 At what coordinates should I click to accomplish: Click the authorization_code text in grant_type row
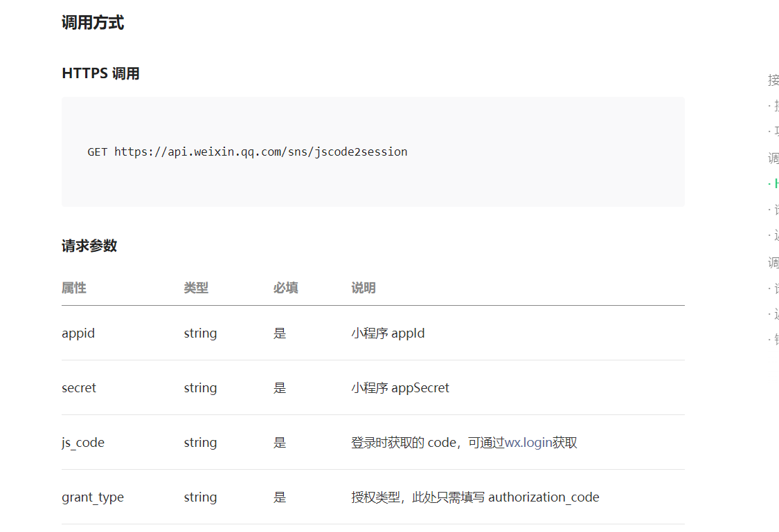tap(544, 497)
